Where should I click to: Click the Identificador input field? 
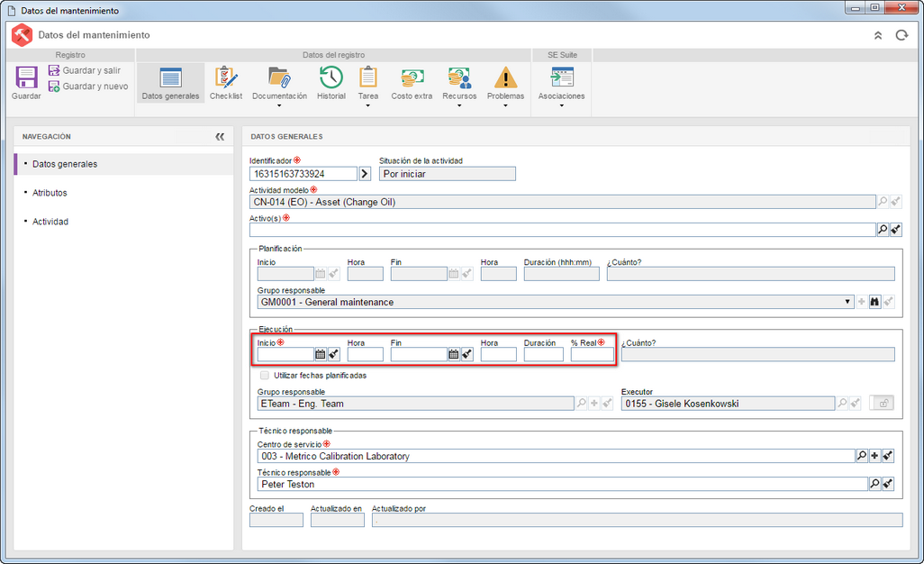pos(303,174)
